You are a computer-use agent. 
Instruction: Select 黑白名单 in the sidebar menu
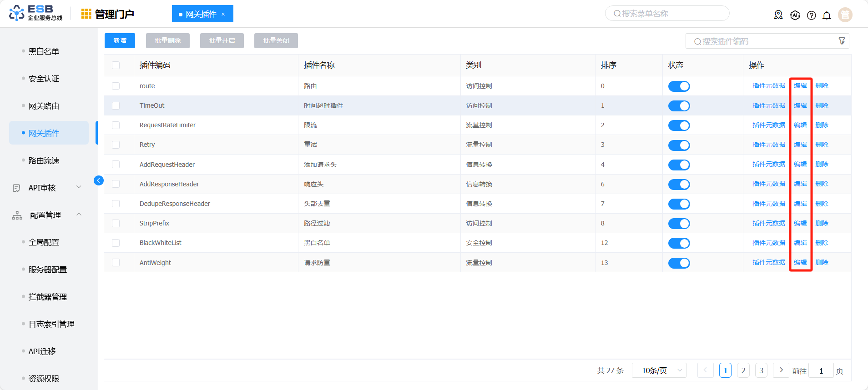pos(44,51)
